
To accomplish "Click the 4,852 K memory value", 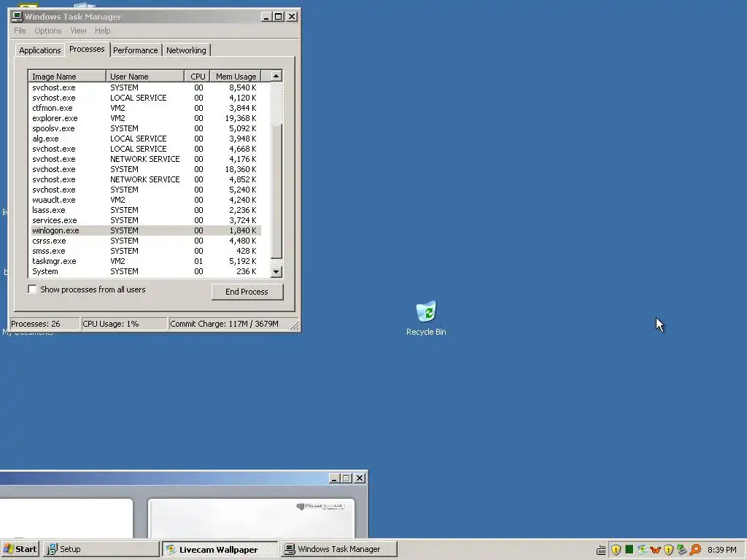I will 242,179.
